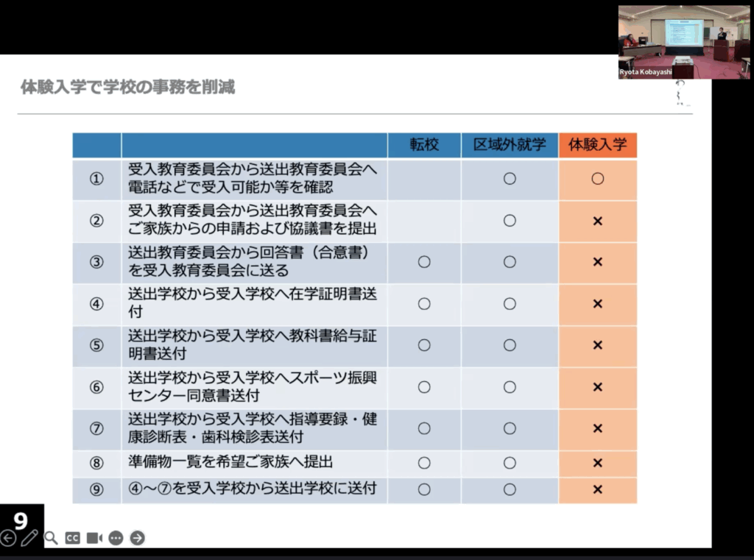Click the orange 体験入学 header cell

597,145
